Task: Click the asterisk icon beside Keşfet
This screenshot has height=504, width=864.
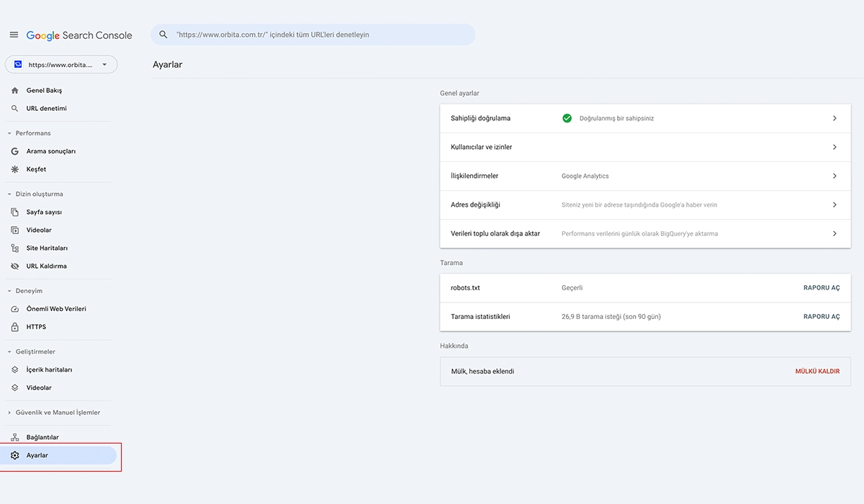Action: (x=15, y=169)
